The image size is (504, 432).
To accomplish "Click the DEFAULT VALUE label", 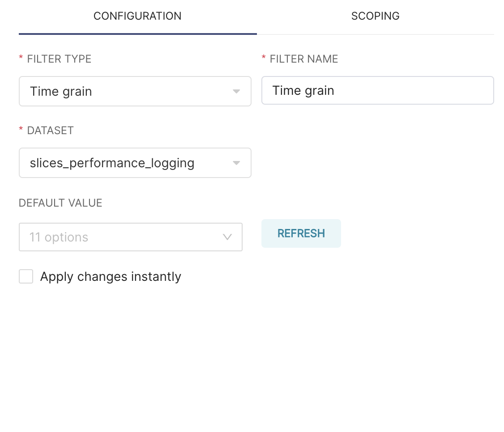I will (60, 203).
